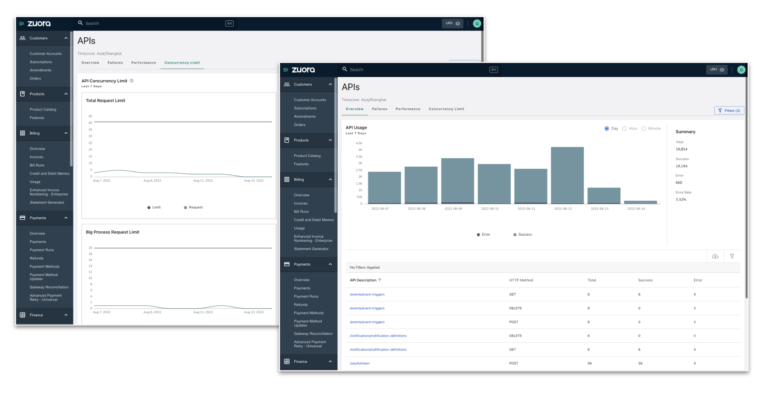768x406 pixels.
Task: Open the Filters (3) button
Action: click(x=728, y=110)
